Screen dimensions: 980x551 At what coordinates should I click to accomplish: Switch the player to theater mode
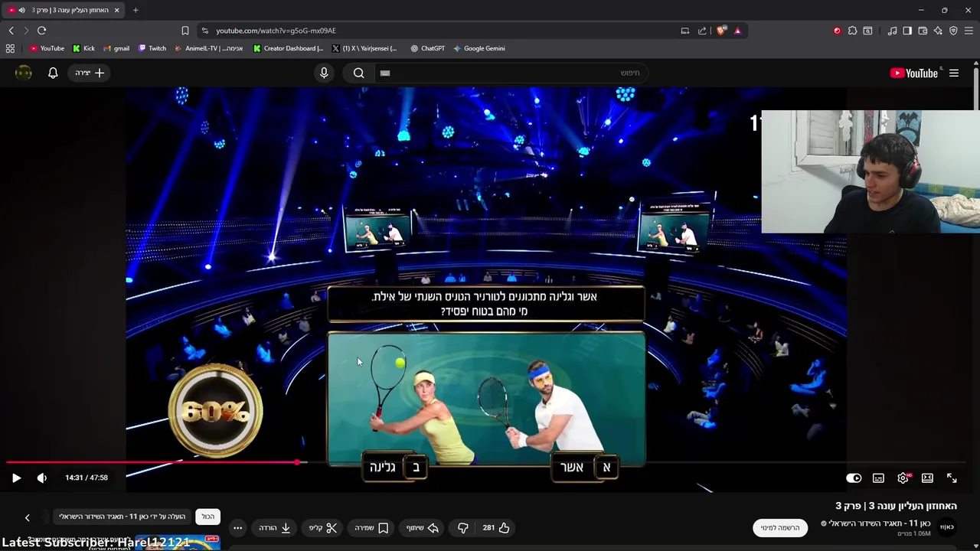(927, 478)
